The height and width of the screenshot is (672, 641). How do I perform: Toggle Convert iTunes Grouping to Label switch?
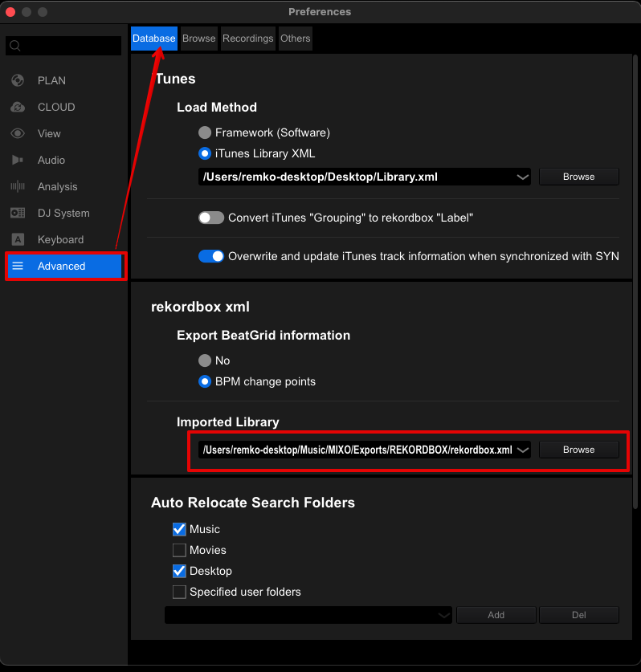tap(211, 218)
